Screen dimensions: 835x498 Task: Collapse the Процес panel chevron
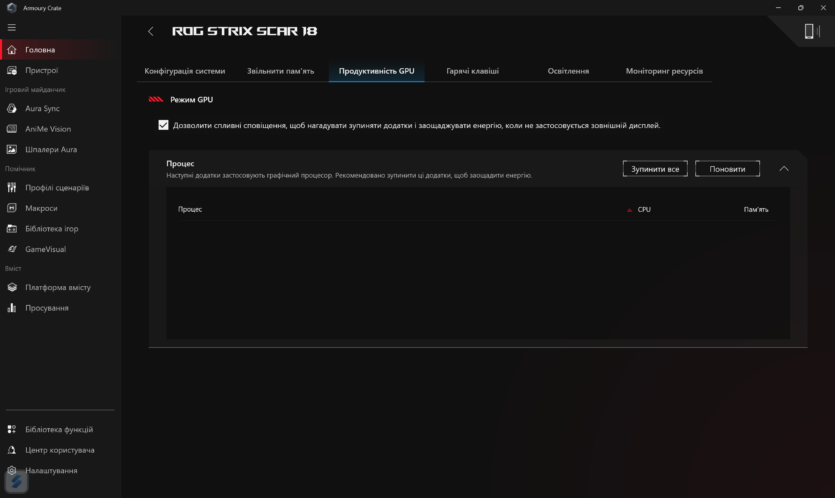[784, 169]
